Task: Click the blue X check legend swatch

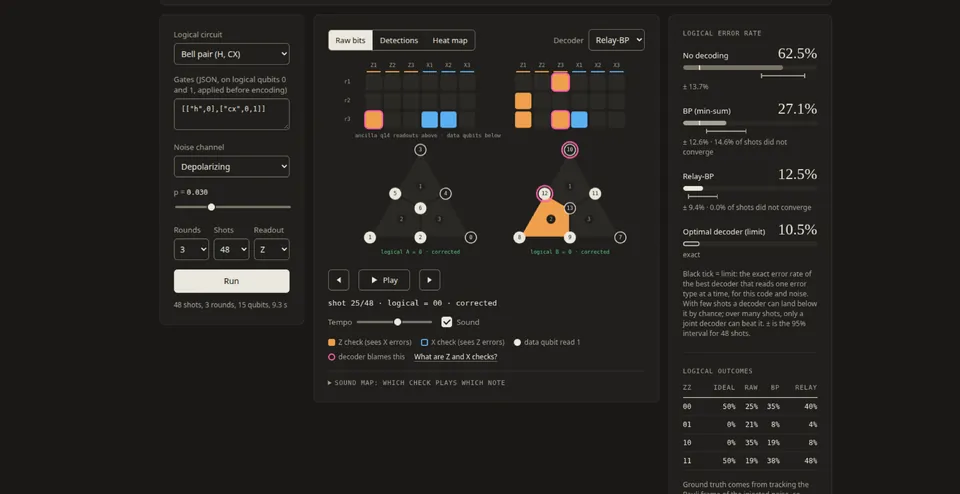Action: [x=424, y=342]
